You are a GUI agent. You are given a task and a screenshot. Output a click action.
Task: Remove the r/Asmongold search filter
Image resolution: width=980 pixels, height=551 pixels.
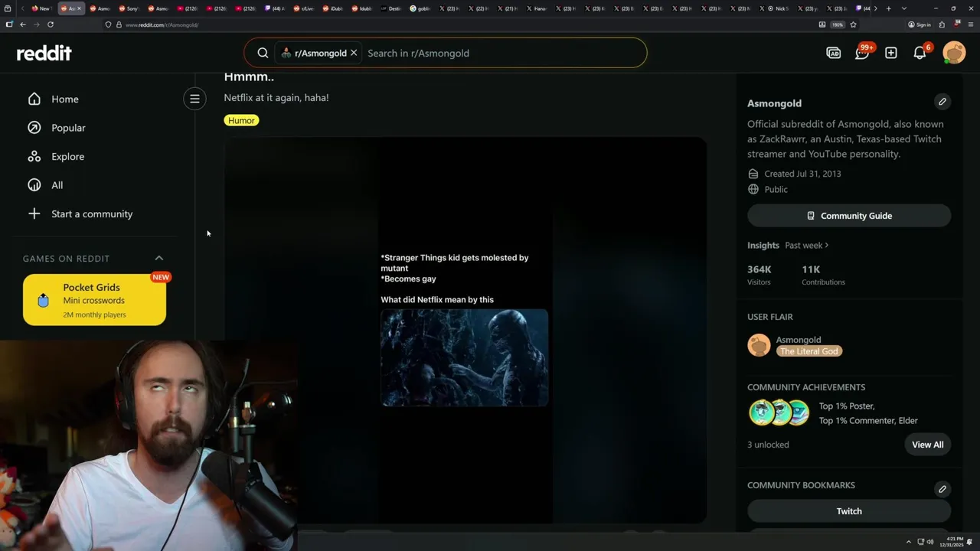[x=354, y=53]
